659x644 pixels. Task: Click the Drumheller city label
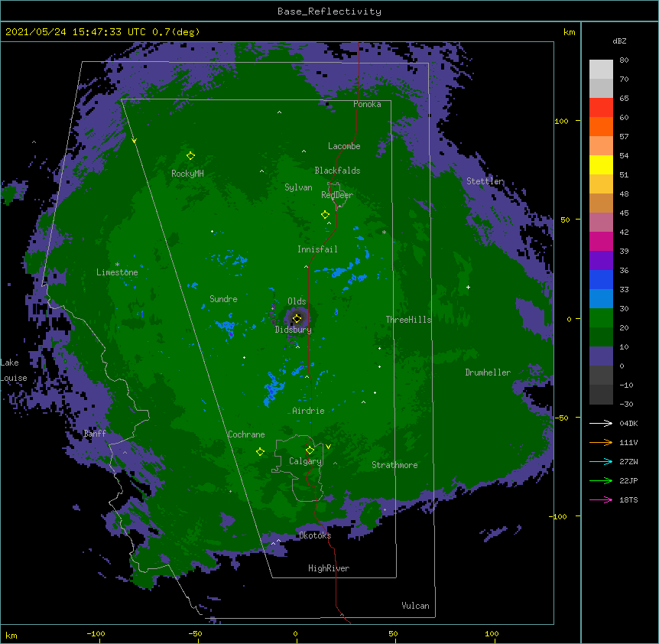[x=488, y=372]
